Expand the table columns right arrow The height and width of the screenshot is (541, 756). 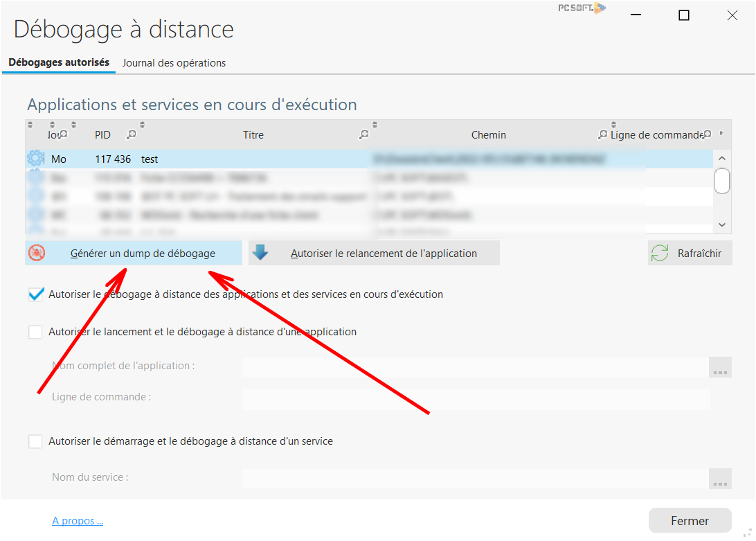pyautogui.click(x=721, y=133)
